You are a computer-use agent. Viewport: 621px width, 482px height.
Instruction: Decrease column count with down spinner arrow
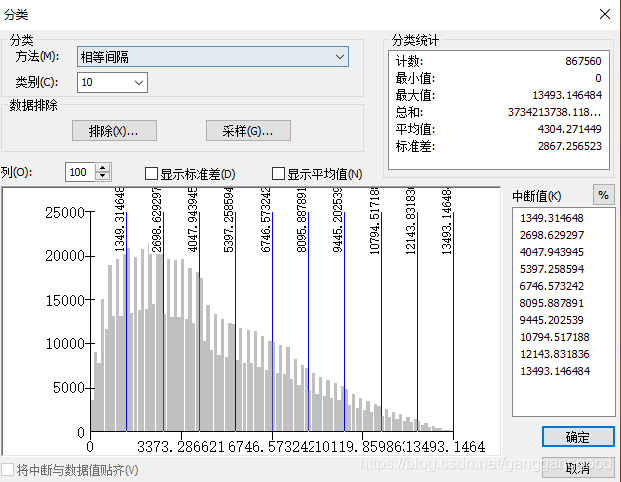(x=103, y=176)
